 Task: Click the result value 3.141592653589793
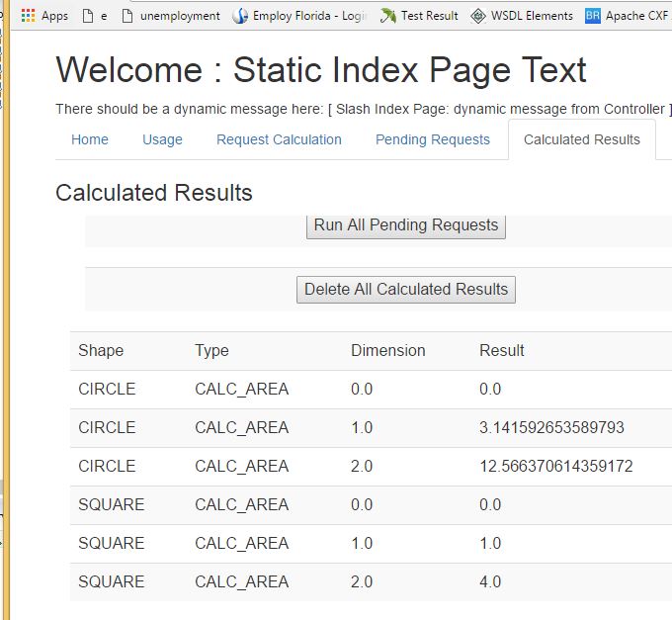[551, 427]
